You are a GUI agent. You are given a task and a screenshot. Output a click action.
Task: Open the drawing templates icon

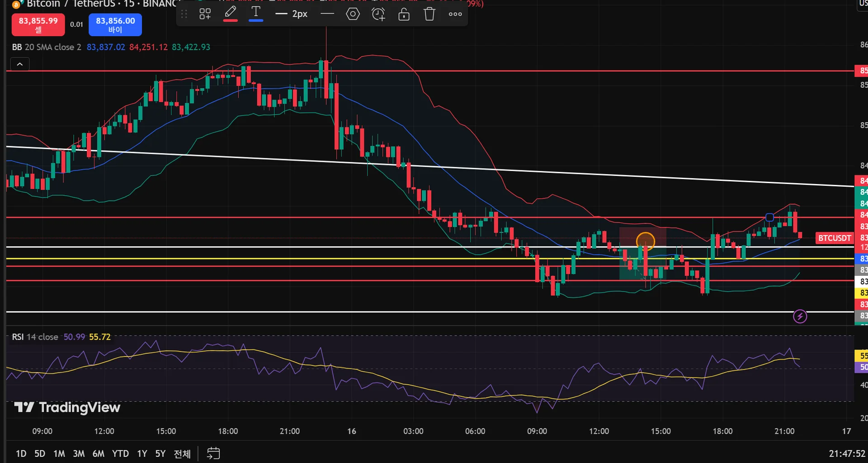205,14
